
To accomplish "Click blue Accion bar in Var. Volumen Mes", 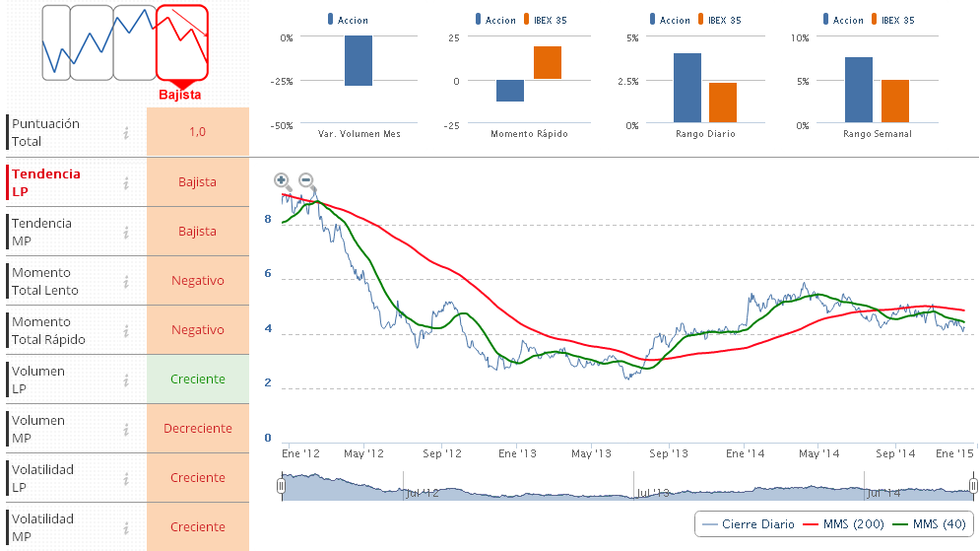I will 359,61.
